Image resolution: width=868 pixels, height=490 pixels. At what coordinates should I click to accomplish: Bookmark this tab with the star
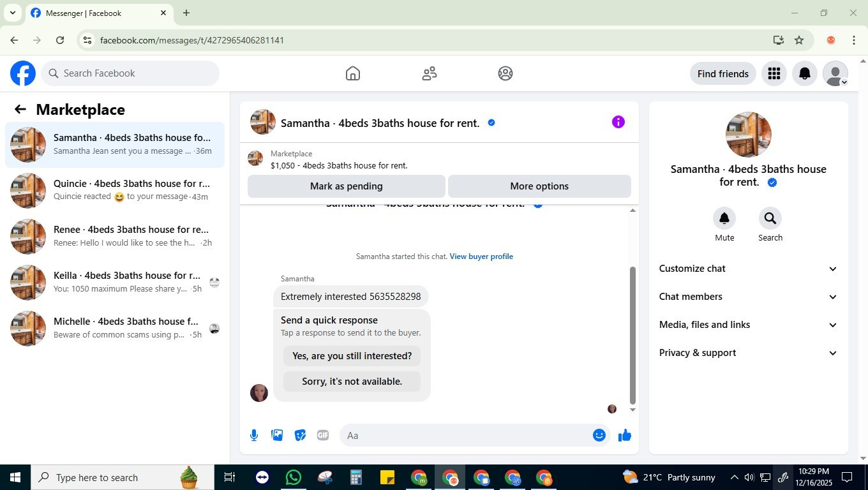point(799,40)
